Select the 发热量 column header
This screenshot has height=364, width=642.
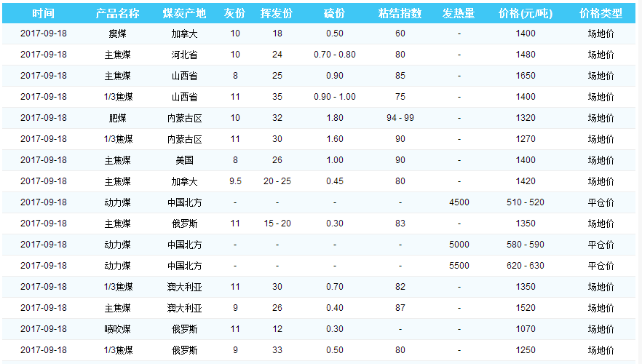coord(459,14)
